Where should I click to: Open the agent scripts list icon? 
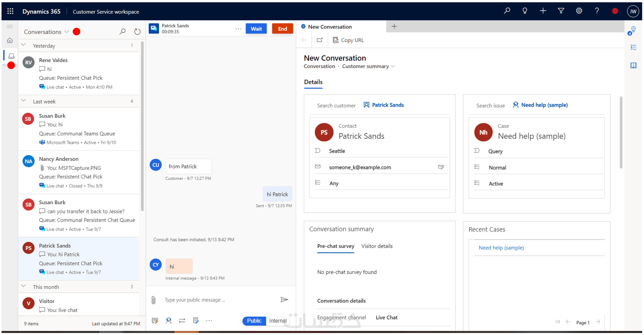click(x=633, y=47)
